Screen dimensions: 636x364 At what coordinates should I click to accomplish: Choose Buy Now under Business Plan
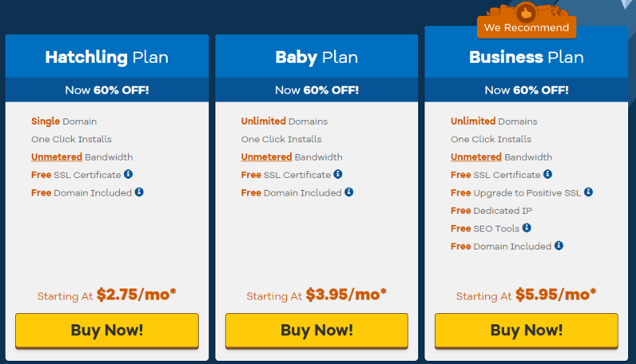click(526, 330)
